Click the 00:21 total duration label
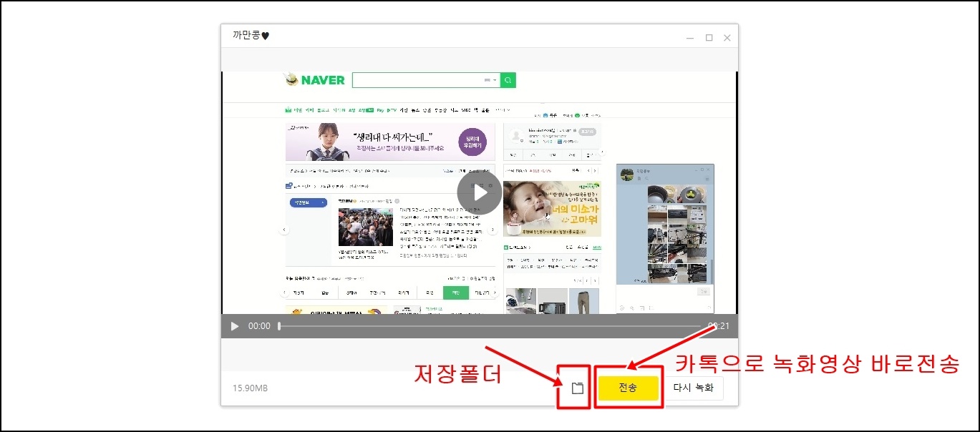The width and height of the screenshot is (980, 432). (x=719, y=326)
